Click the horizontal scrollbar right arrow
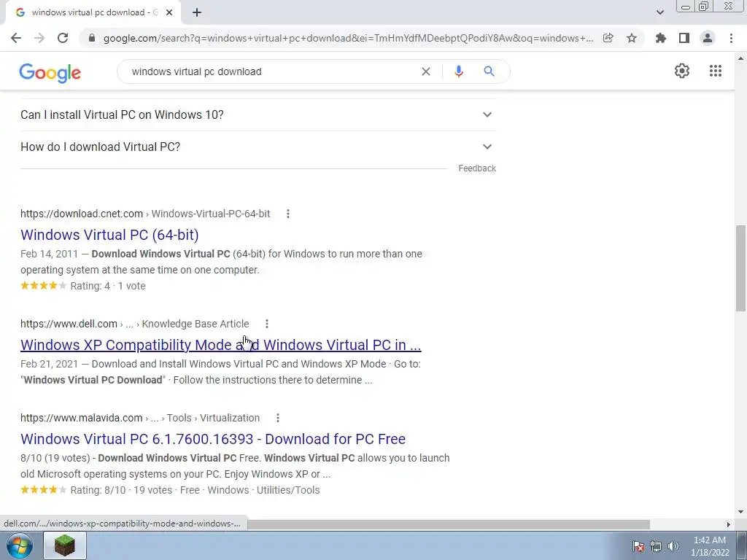747x560 pixels. click(729, 524)
